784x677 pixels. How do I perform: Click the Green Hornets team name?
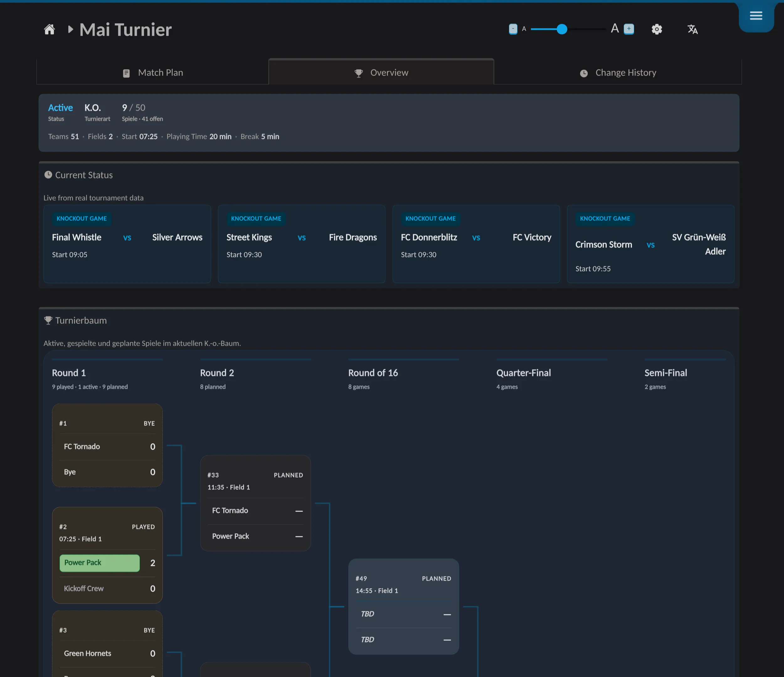pos(87,653)
